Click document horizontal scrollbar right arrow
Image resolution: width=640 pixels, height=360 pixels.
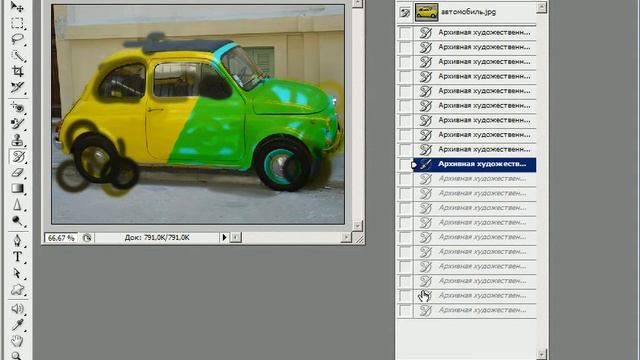click(346, 237)
